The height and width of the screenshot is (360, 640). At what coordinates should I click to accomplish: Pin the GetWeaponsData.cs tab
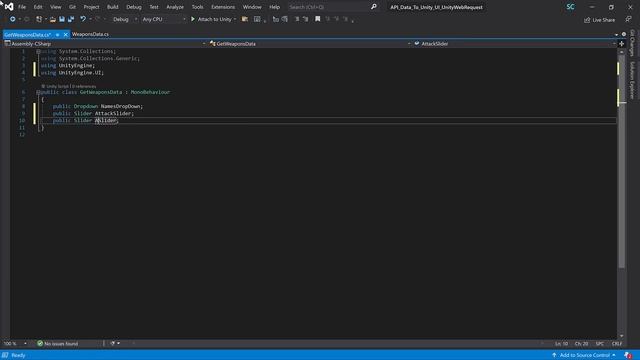tap(58, 35)
